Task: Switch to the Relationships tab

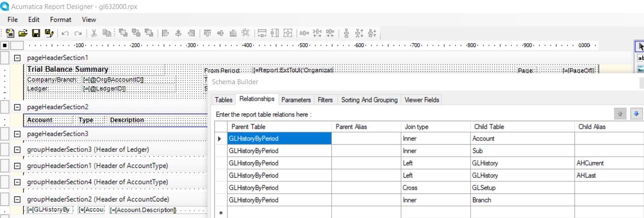Action: [x=257, y=99]
